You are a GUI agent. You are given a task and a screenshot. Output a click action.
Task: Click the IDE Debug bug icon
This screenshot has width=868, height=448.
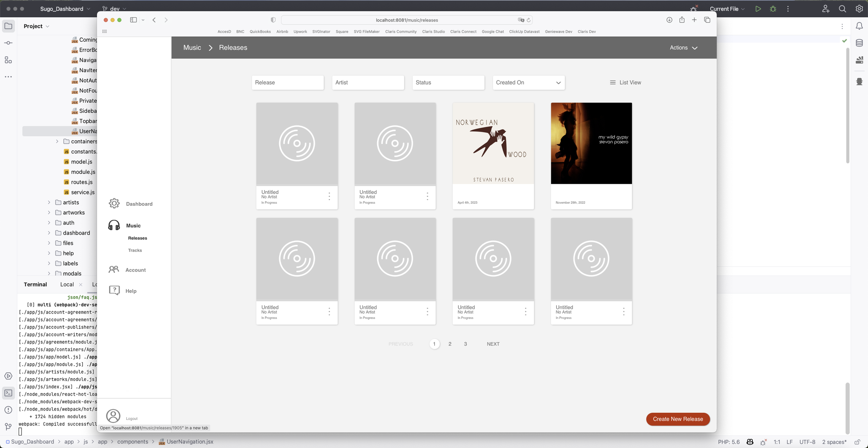[773, 9]
